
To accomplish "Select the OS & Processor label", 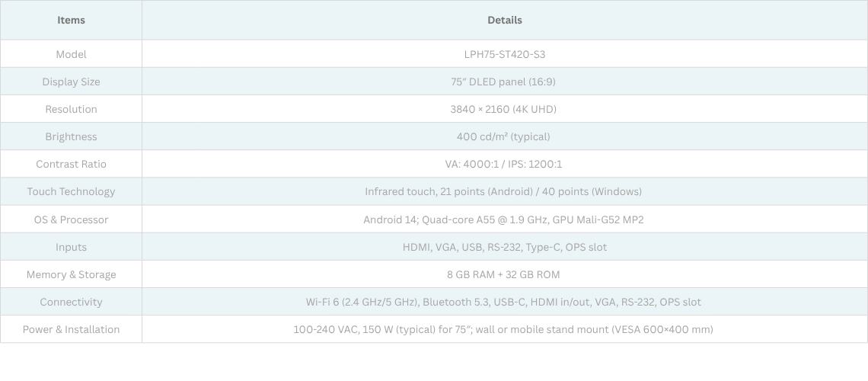I will coord(71,219).
